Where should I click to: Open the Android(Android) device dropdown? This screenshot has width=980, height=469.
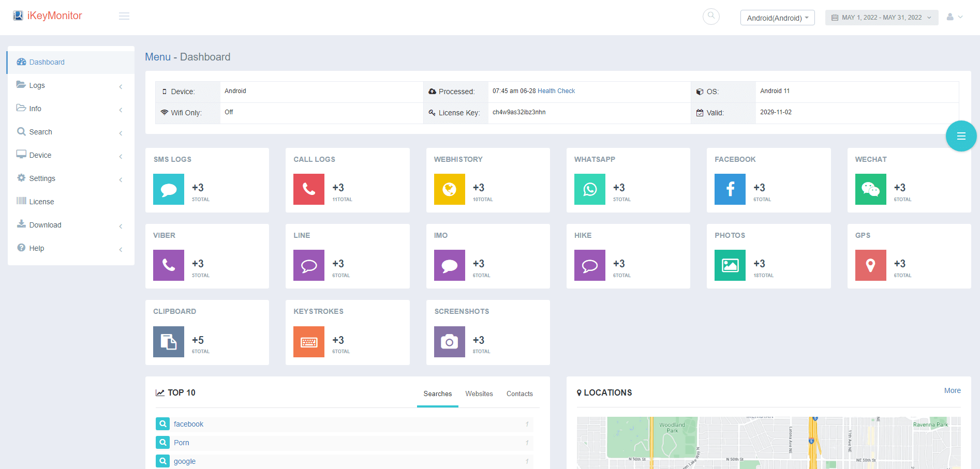[x=777, y=18]
